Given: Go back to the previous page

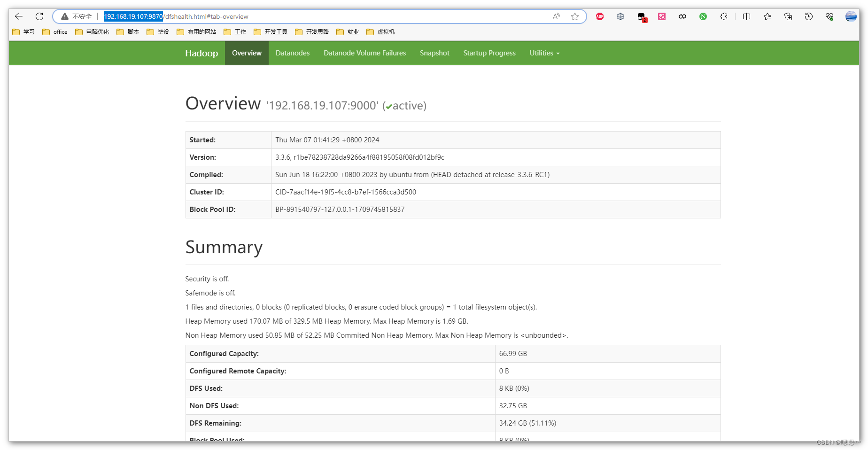Looking at the screenshot, I should coord(19,16).
